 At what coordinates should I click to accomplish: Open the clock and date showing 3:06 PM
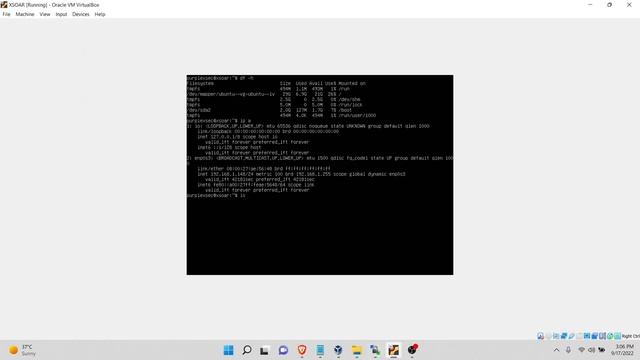[x=623, y=350]
